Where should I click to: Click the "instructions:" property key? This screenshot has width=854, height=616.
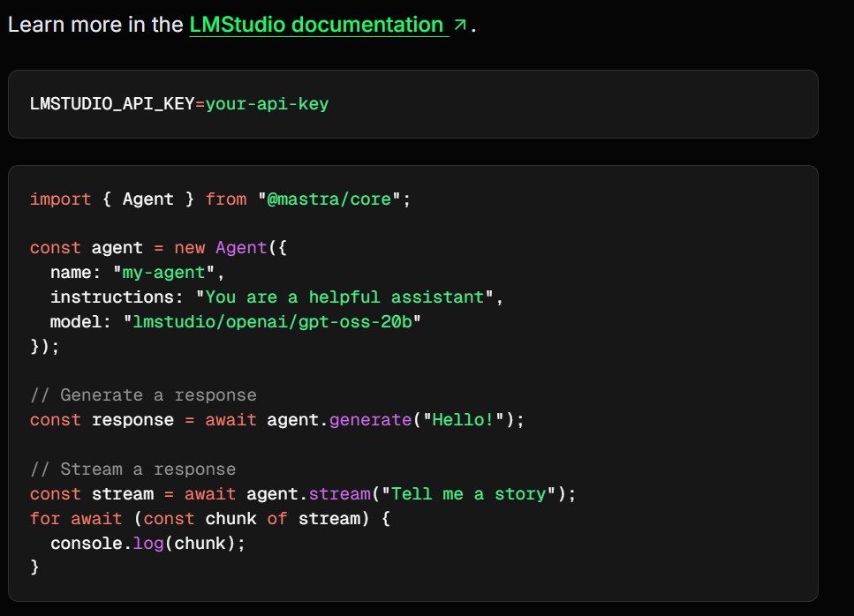click(x=117, y=297)
